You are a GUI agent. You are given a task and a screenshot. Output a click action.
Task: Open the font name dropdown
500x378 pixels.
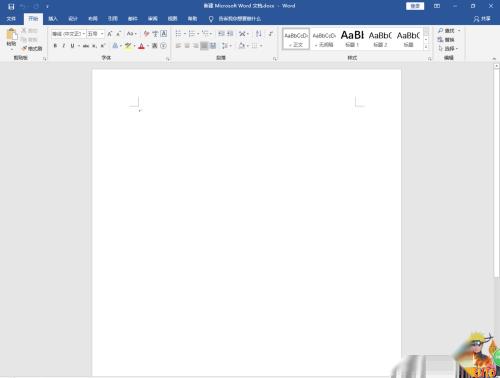83,34
